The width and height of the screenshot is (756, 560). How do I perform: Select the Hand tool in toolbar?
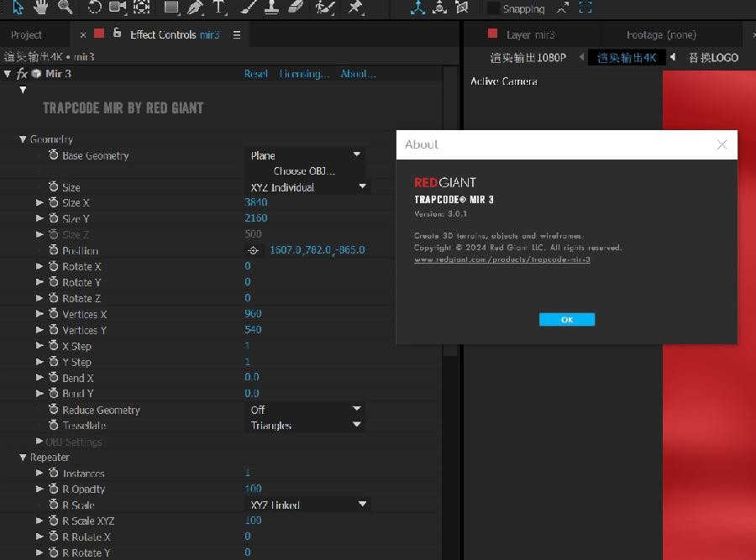tap(41, 7)
